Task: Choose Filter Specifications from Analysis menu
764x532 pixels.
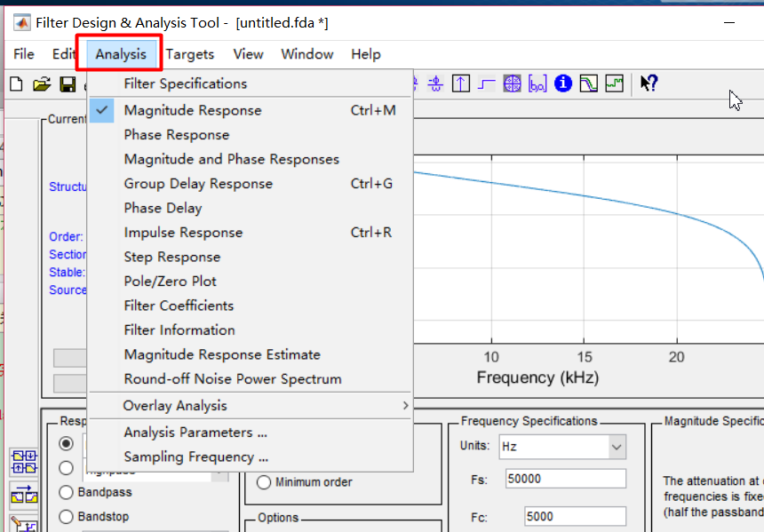Action: 251,83
